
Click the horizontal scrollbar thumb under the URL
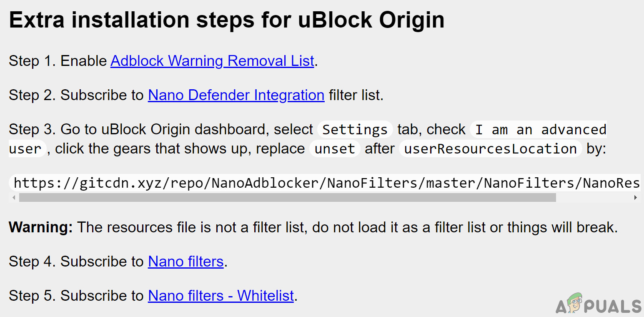[x=288, y=197]
